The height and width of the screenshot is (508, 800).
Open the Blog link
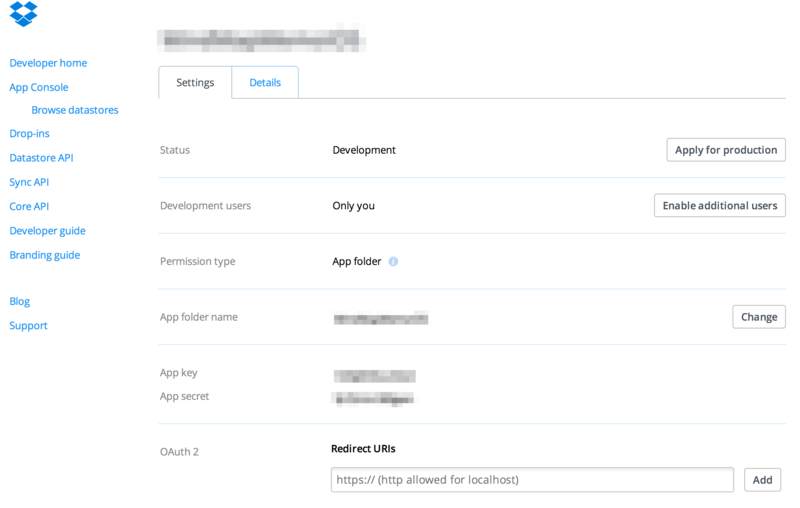20,301
